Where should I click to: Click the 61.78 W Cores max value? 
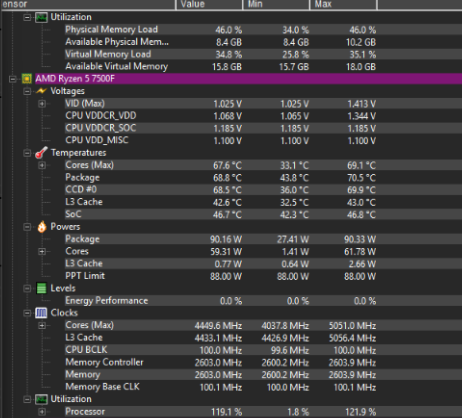(x=360, y=252)
